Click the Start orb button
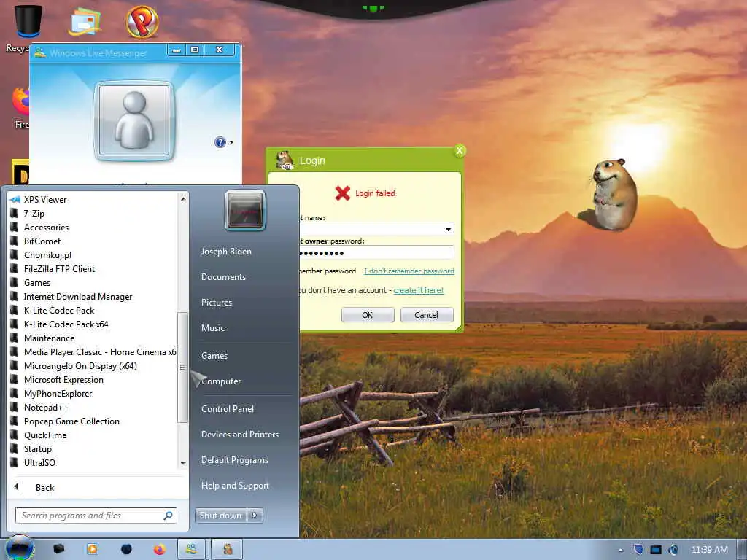This screenshot has width=747, height=560. tap(19, 548)
